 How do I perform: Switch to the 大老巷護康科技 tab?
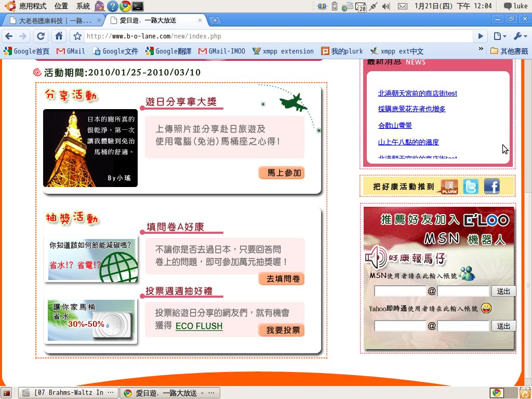pyautogui.click(x=51, y=21)
